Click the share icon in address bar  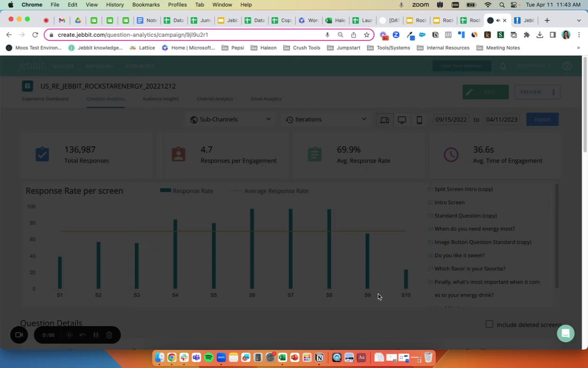[x=353, y=35]
